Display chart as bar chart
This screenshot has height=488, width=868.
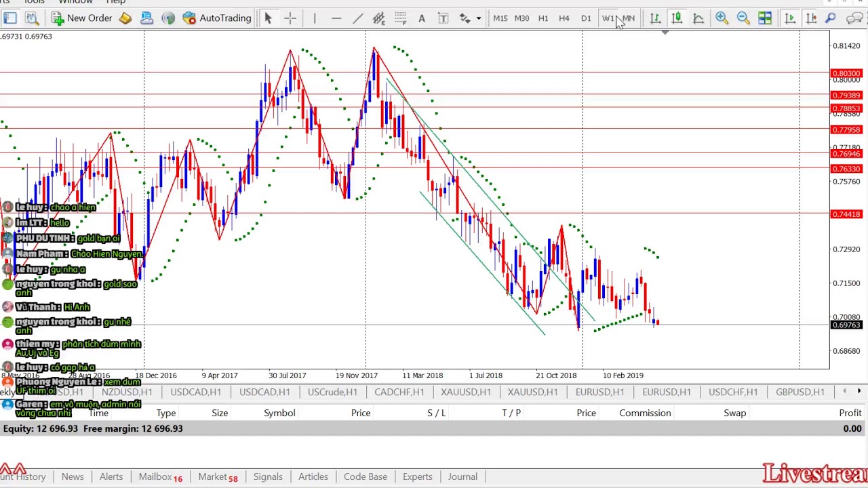click(655, 18)
